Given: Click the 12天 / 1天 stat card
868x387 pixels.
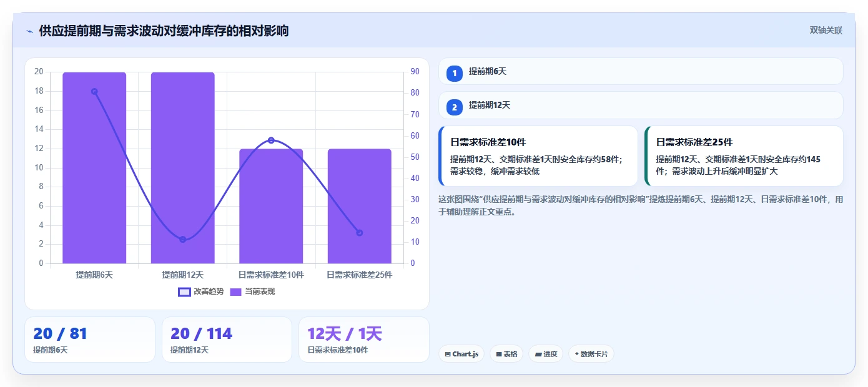Looking at the screenshot, I should 364,340.
